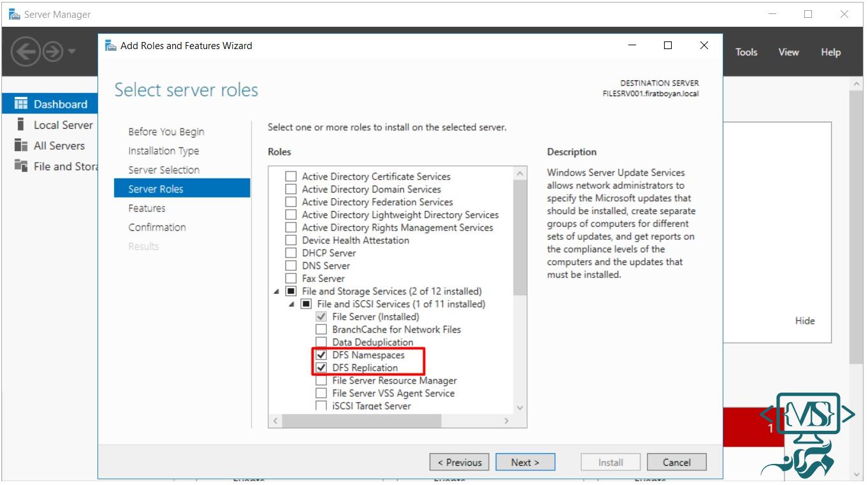The width and height of the screenshot is (868, 485).
Task: Click the roles list horizontal scrollbar thumb
Action: (361, 421)
